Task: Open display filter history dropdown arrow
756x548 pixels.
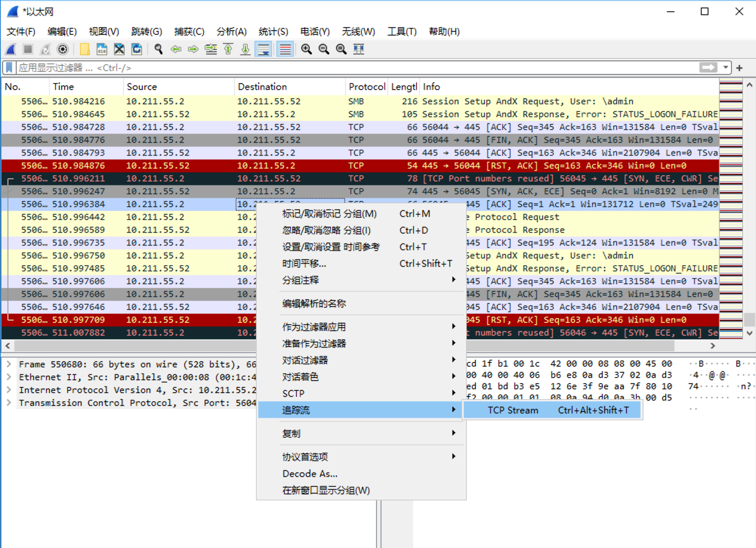Action: point(725,68)
